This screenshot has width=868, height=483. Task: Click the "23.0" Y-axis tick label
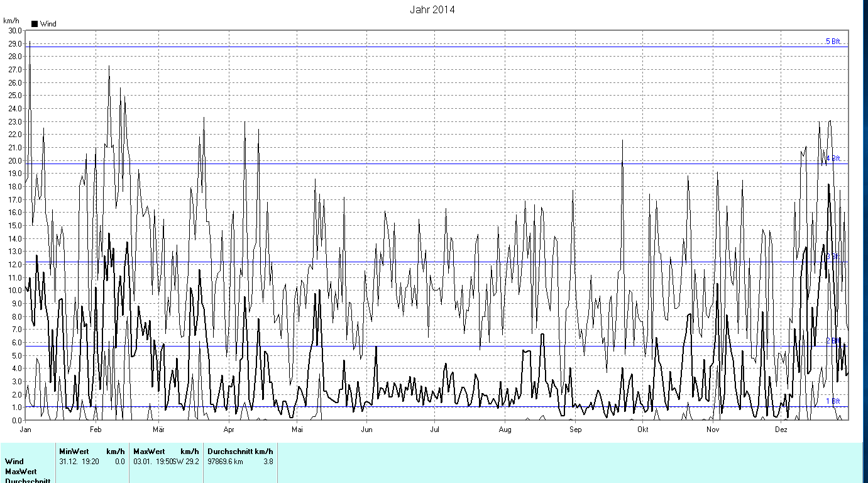(14, 121)
